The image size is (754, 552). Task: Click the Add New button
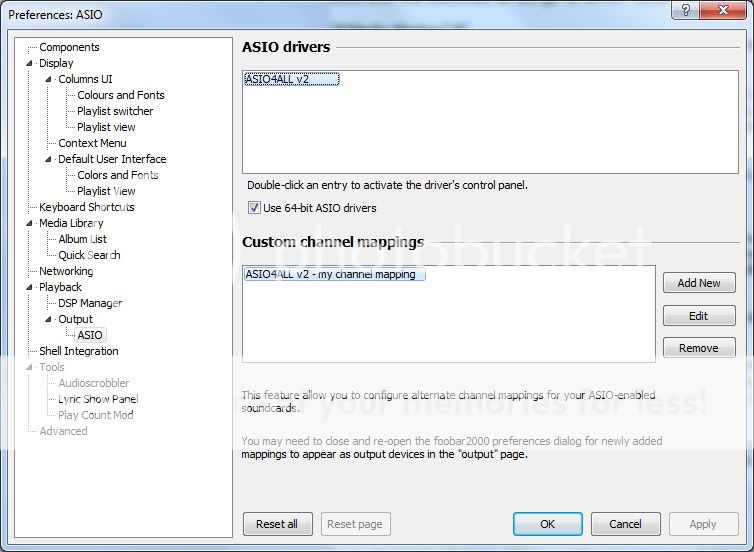coord(698,283)
